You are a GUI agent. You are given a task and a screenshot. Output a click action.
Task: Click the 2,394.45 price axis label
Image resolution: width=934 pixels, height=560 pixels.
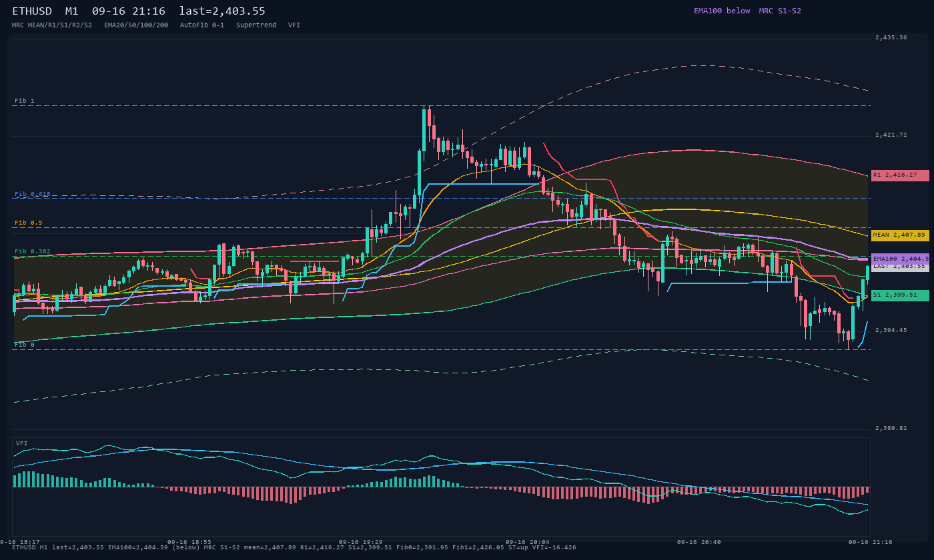pyautogui.click(x=891, y=330)
